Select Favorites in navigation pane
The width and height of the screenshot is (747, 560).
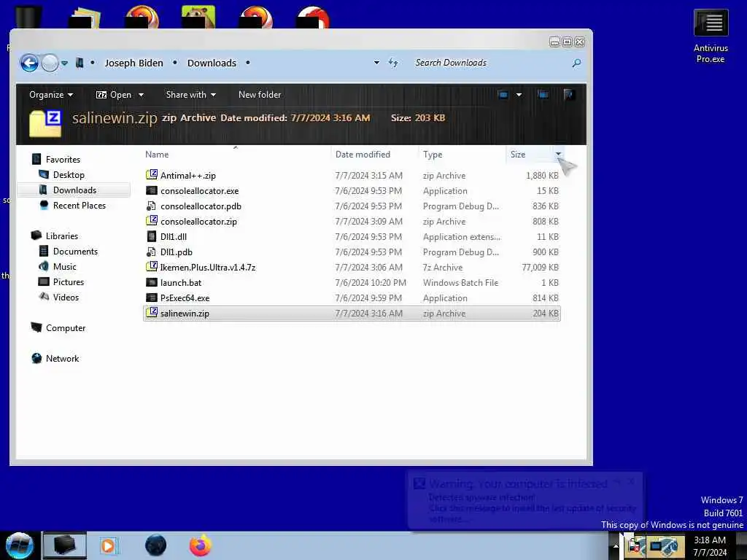point(63,160)
